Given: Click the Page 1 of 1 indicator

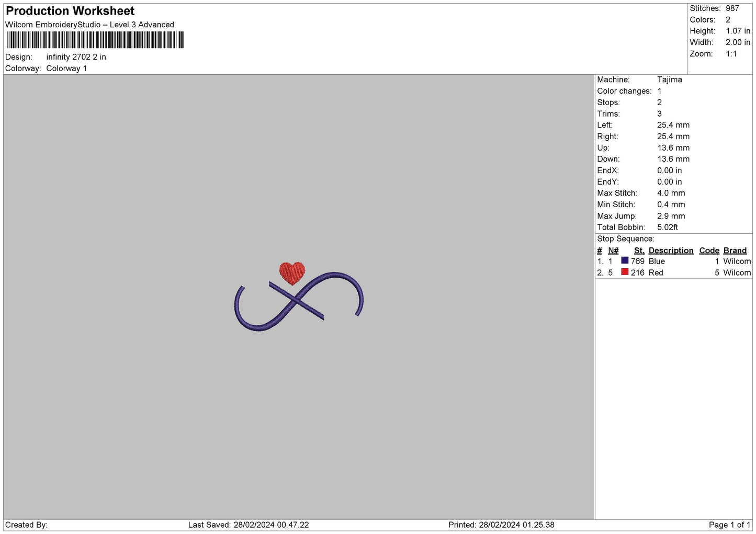Looking at the screenshot, I should pos(730,525).
